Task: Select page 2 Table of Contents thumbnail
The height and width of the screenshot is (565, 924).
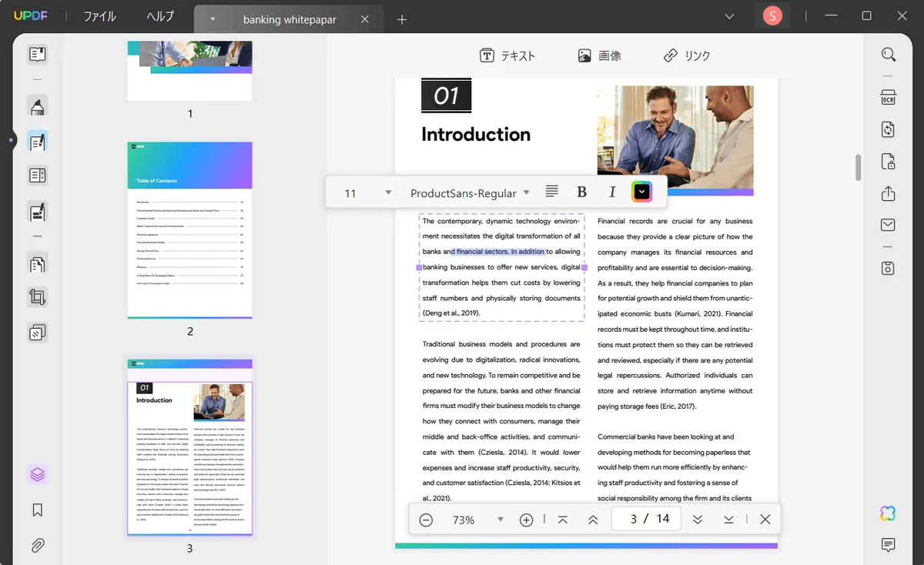Action: [x=190, y=230]
